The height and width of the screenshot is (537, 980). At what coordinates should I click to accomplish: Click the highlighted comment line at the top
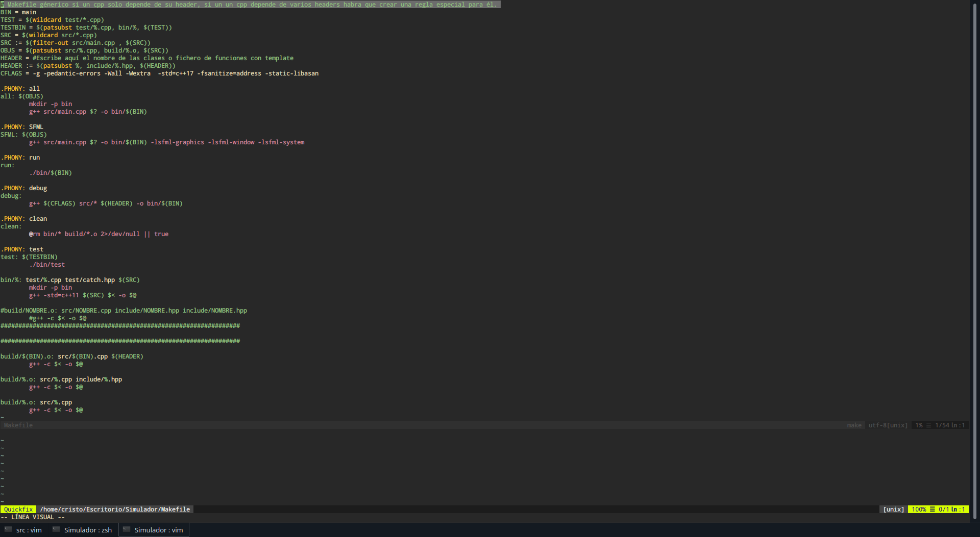(x=250, y=4)
